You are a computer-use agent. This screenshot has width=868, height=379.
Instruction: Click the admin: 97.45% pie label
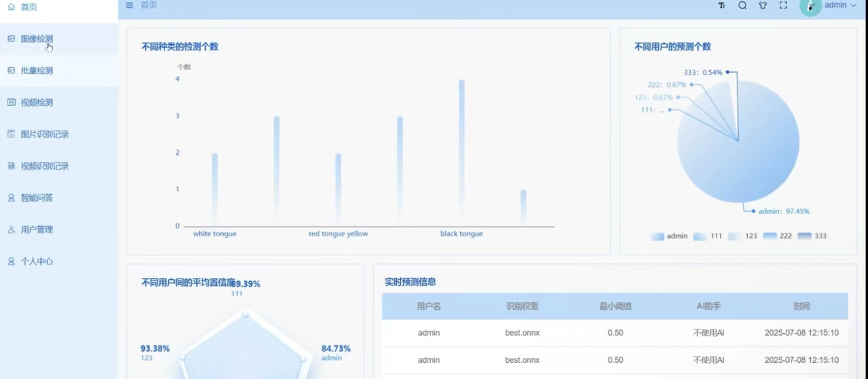(x=784, y=211)
